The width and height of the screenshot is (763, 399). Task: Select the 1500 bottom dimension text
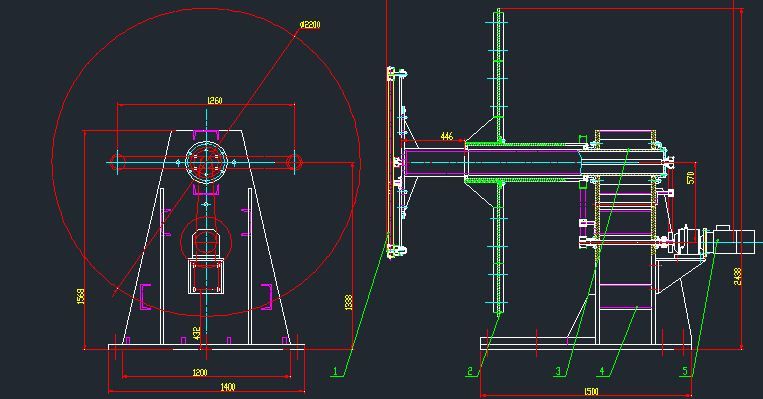pyautogui.click(x=591, y=392)
